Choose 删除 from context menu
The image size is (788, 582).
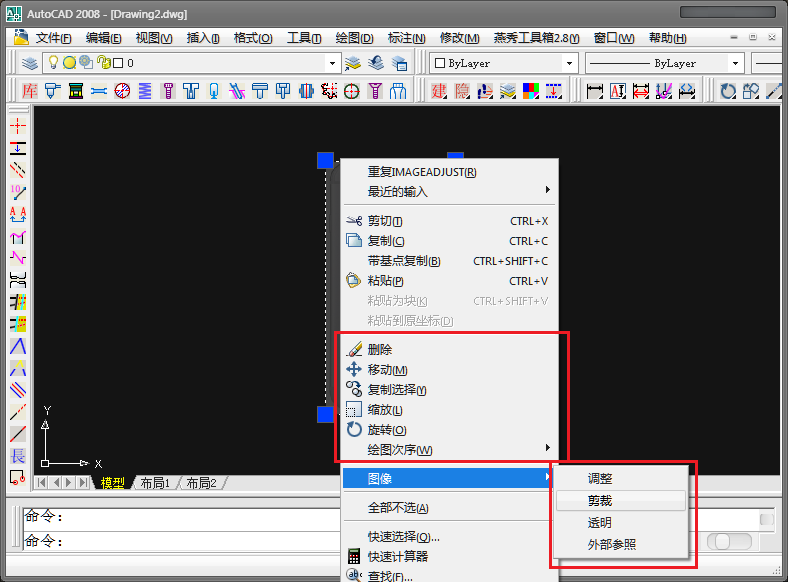click(x=450, y=349)
